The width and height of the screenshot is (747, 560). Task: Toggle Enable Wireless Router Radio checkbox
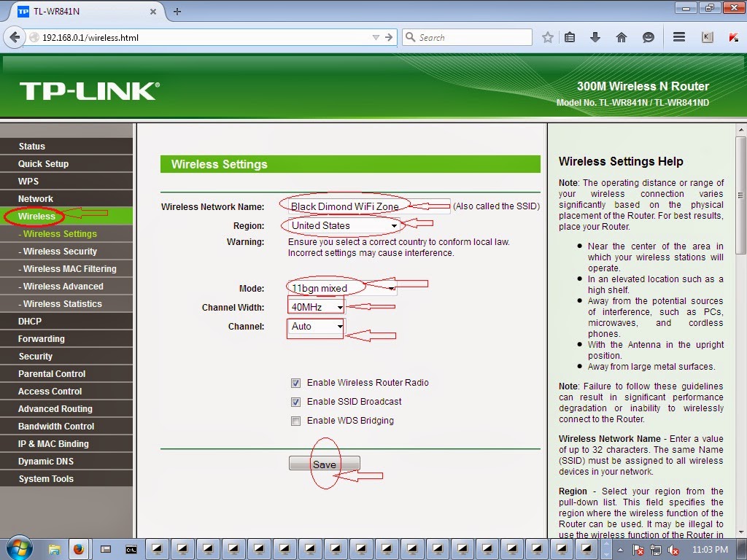pyautogui.click(x=296, y=383)
